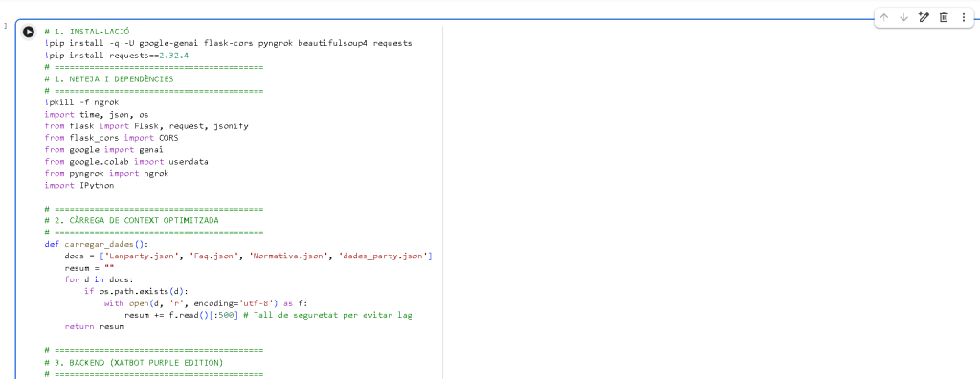Click the 'from flask_cors import CORS' line
The height and width of the screenshot is (379, 980).
(x=111, y=138)
